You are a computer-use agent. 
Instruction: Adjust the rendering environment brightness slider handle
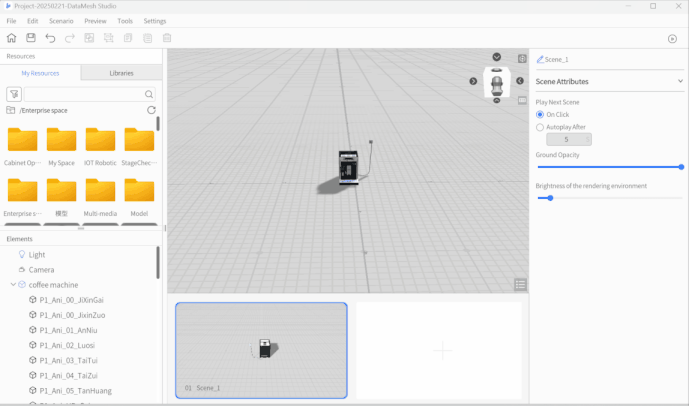550,198
